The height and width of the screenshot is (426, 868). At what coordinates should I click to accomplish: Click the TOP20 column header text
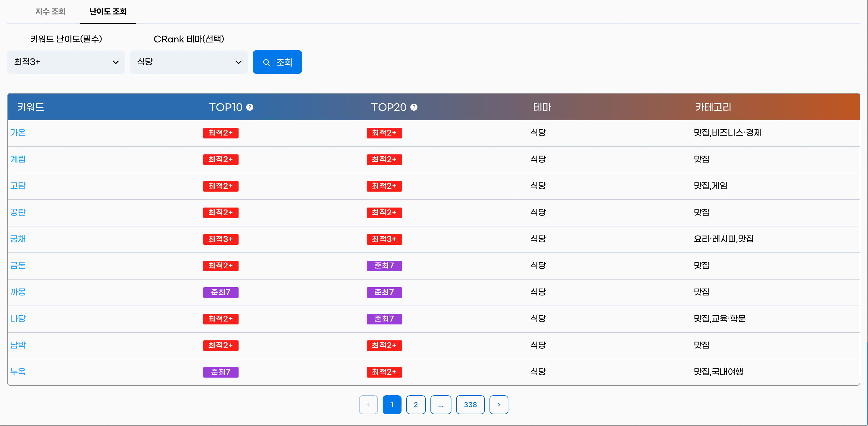pos(389,107)
